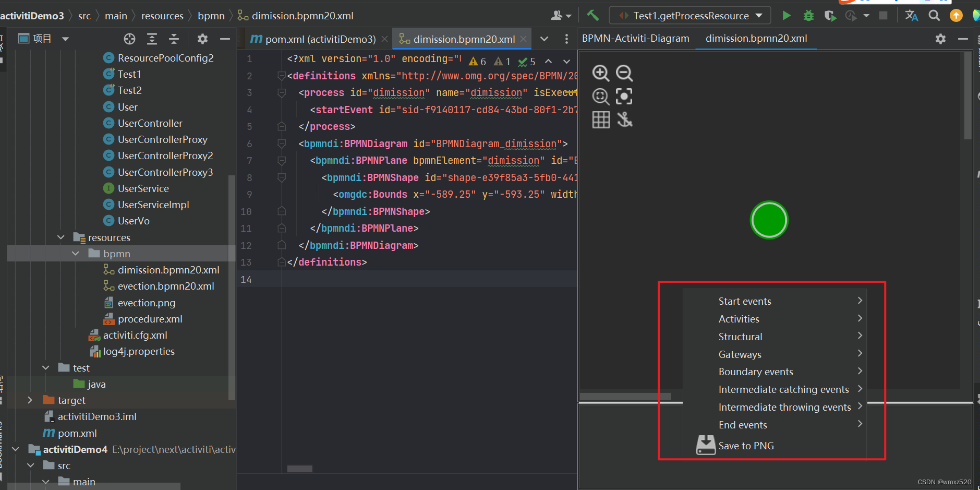Collapse the activitiDemo4 module
Viewport: 980px width, 490px height.
pyautogui.click(x=16, y=449)
